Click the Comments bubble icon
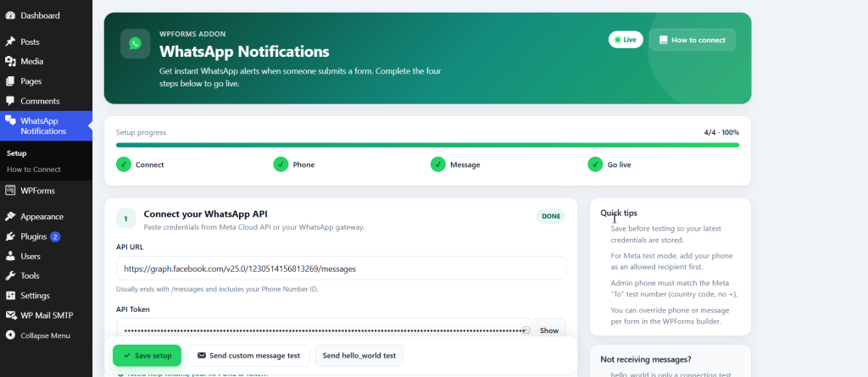 [x=10, y=102]
